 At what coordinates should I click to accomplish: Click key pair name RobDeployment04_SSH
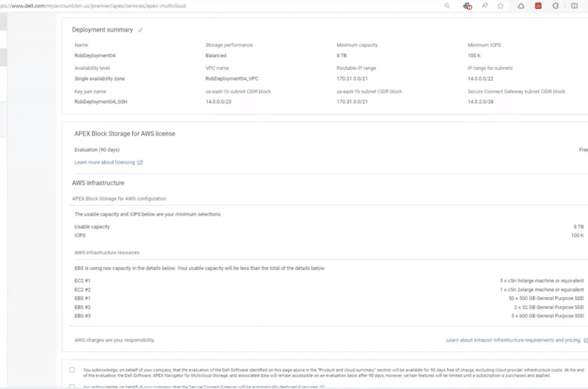point(101,102)
